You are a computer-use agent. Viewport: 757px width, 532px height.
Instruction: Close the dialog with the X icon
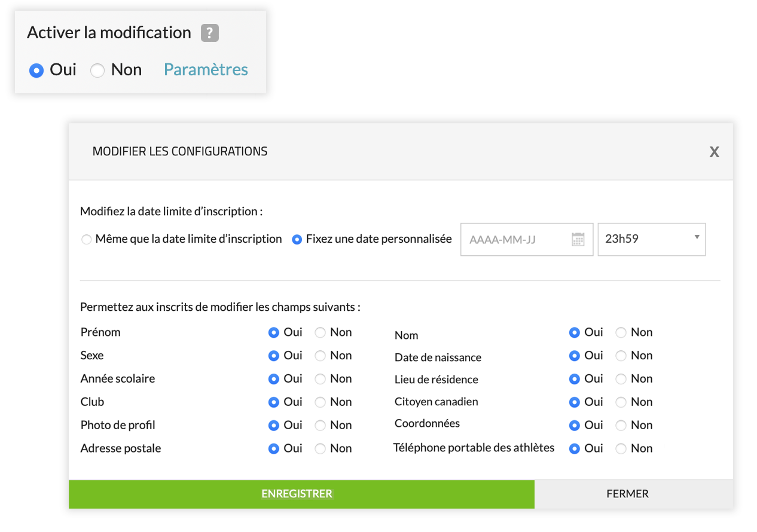click(714, 152)
